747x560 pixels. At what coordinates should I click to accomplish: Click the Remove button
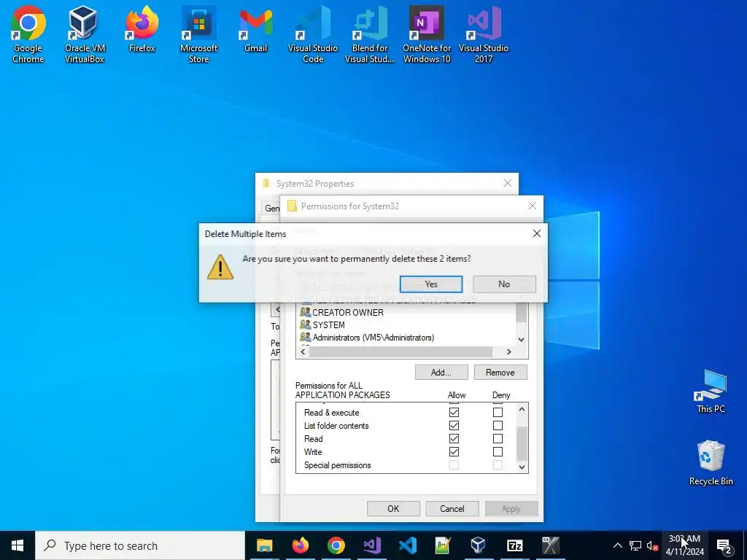click(500, 373)
